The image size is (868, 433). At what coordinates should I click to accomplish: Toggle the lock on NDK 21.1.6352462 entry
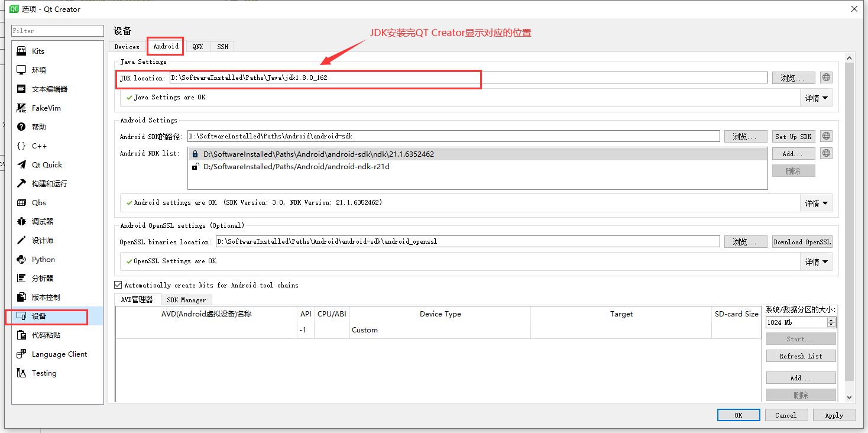195,154
